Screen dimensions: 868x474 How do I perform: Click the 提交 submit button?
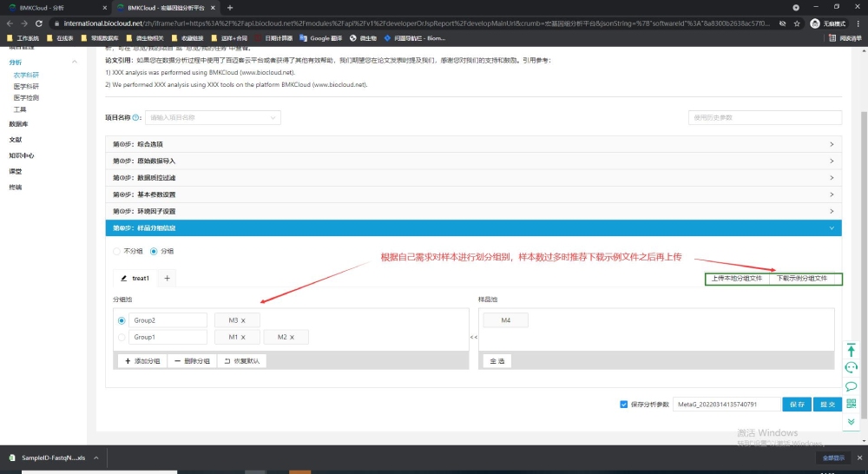click(827, 404)
